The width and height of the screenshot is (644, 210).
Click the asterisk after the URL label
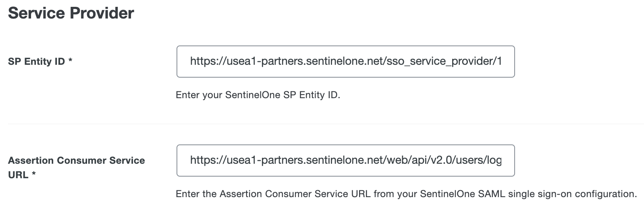(34, 175)
